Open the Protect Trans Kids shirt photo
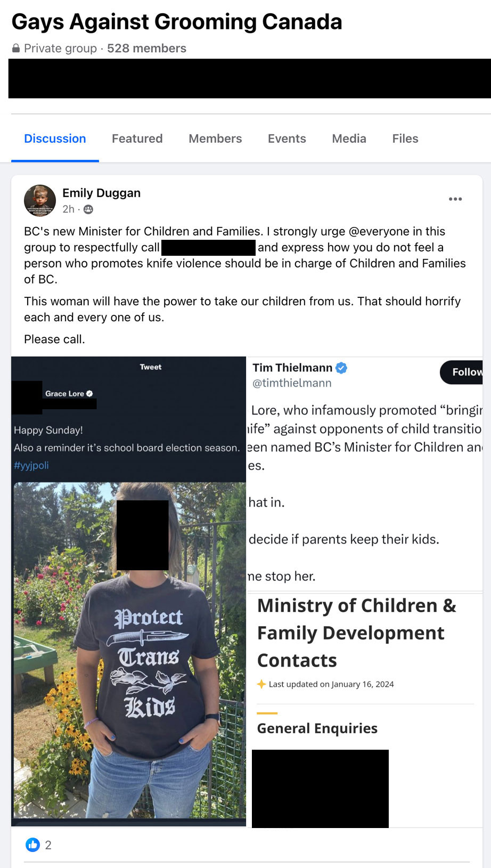491x868 pixels. pos(129,650)
